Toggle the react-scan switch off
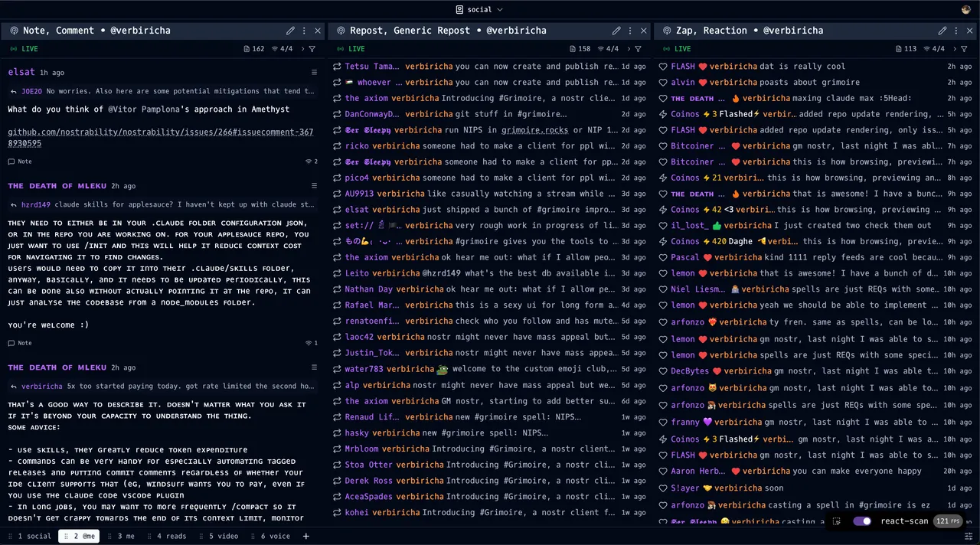This screenshot has width=980, height=545. pyautogui.click(x=862, y=521)
